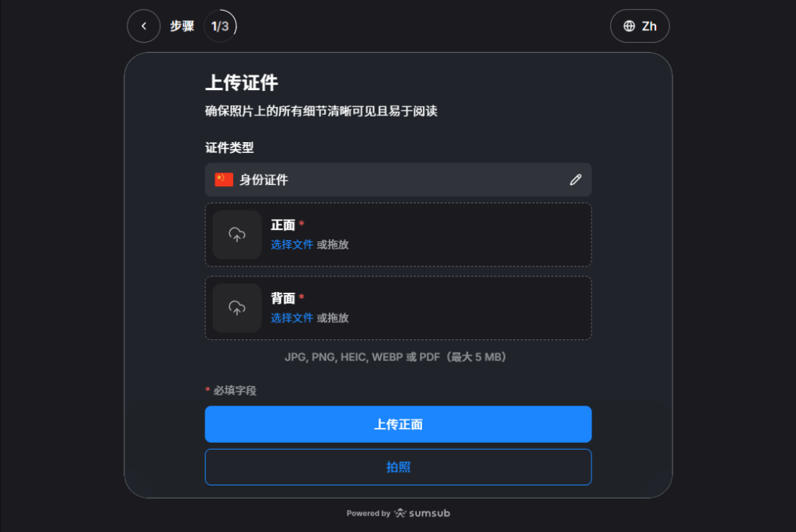Image resolution: width=796 pixels, height=532 pixels.
Task: Go back using the left chevron button
Action: pyautogui.click(x=144, y=26)
